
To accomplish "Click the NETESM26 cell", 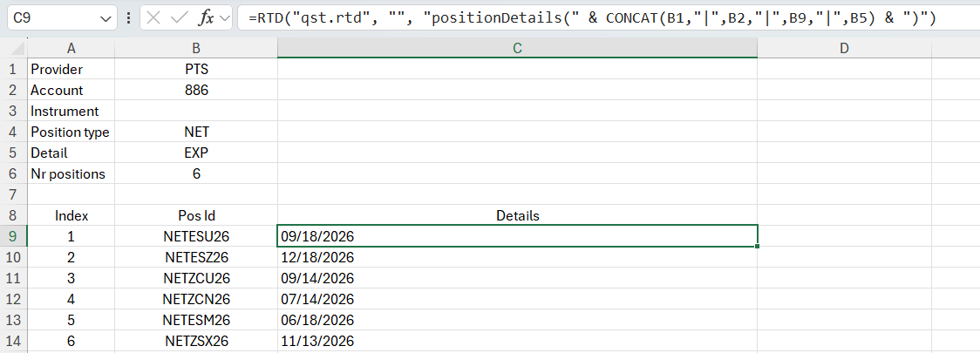I will [x=196, y=321].
